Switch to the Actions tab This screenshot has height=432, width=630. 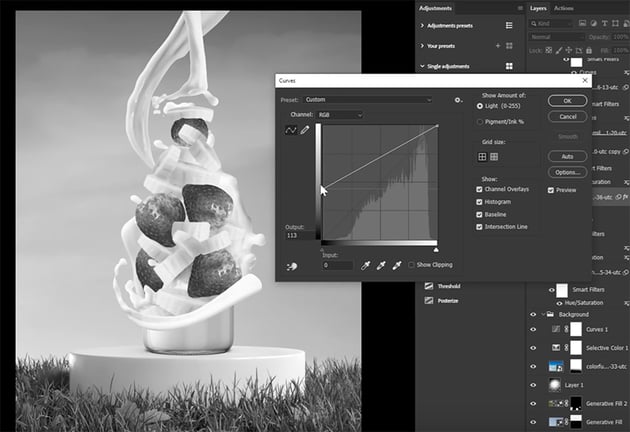coord(564,8)
